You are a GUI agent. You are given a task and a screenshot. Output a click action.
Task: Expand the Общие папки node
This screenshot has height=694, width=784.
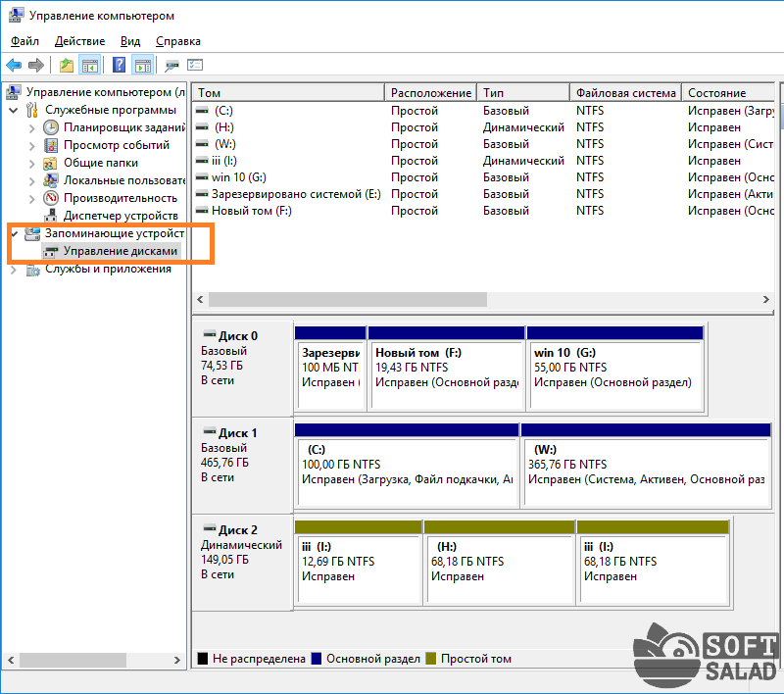coord(32,164)
